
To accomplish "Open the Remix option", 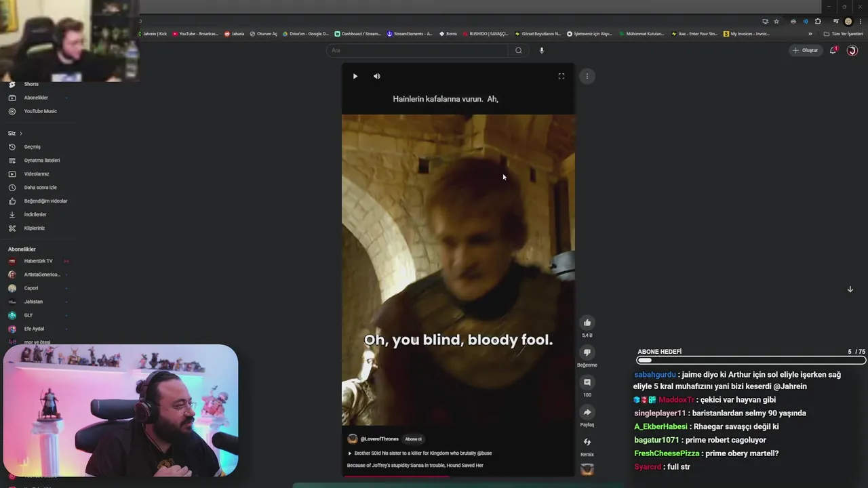I will (x=587, y=442).
